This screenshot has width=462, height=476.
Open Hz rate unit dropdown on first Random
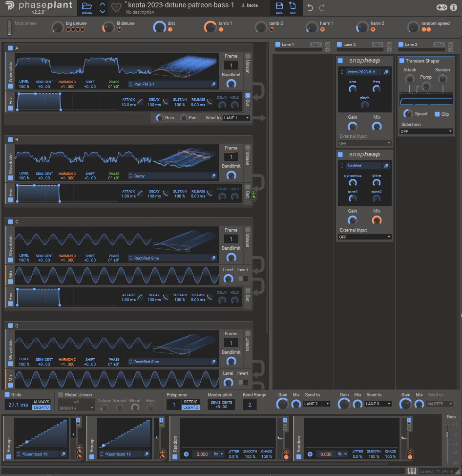coord(218,454)
